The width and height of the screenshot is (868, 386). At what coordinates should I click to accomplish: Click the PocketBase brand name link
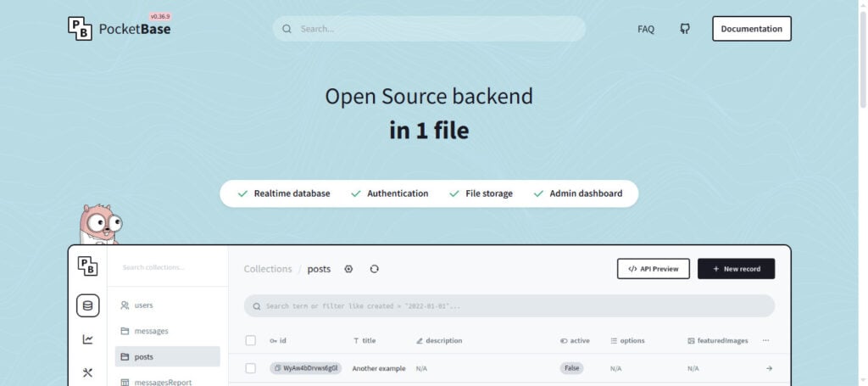[x=135, y=30]
